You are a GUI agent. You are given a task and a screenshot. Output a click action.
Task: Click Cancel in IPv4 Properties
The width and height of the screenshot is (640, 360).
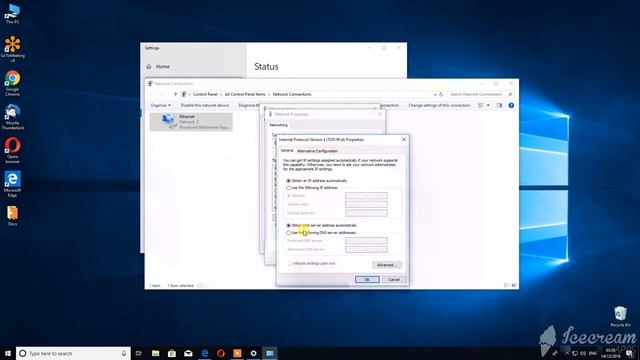tap(394, 280)
